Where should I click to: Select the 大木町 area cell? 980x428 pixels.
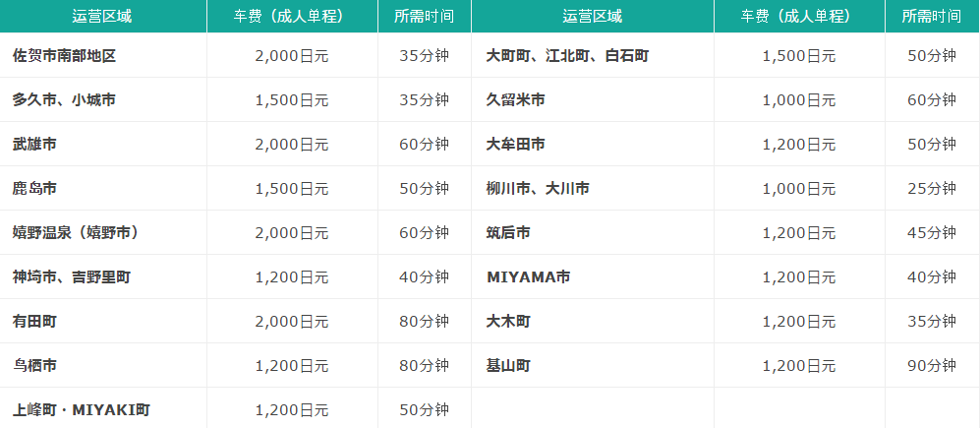[509, 322]
